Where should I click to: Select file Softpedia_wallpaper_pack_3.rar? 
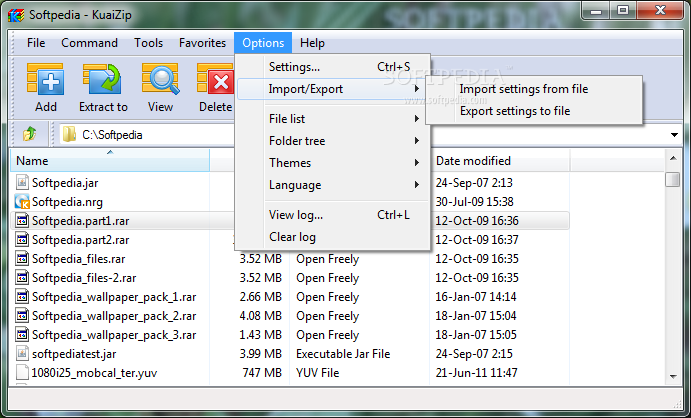tap(114, 335)
